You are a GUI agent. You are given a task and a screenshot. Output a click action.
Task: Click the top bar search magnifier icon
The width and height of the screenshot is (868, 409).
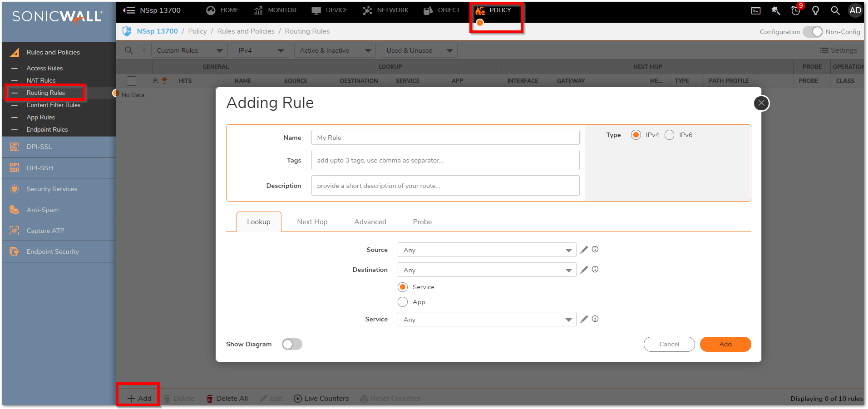click(x=835, y=10)
